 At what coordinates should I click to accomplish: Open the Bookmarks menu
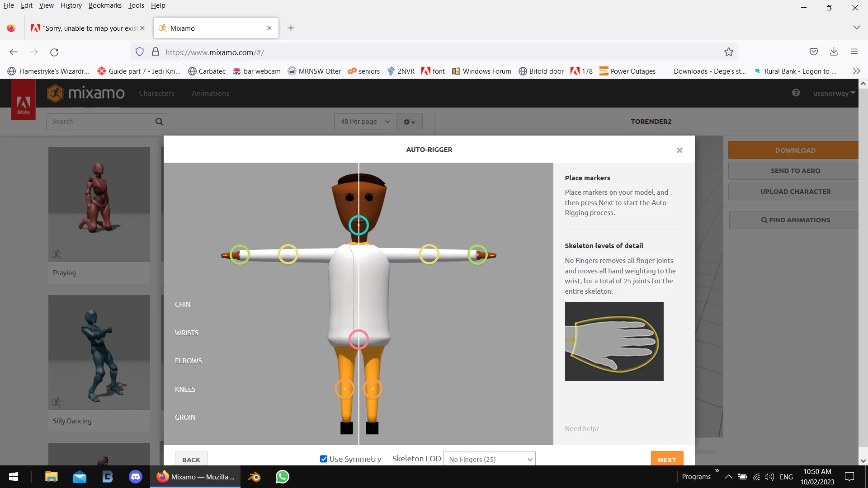(x=105, y=5)
